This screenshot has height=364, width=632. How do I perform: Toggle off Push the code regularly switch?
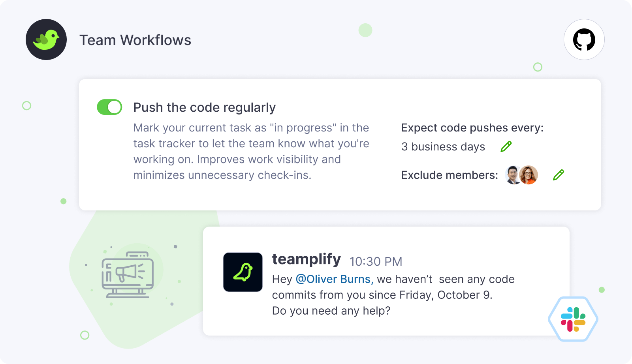click(109, 107)
